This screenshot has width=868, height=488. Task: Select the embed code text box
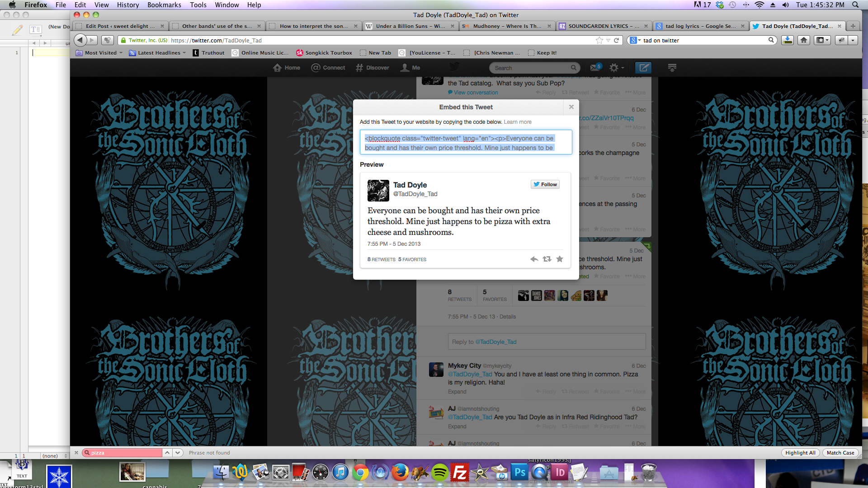point(466,142)
